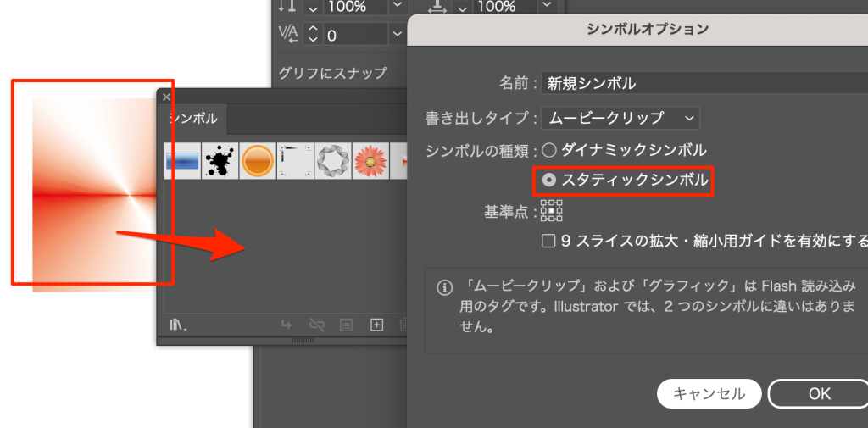Expand the kerning value 0 dropdown
The width and height of the screenshot is (868, 428).
[398, 35]
